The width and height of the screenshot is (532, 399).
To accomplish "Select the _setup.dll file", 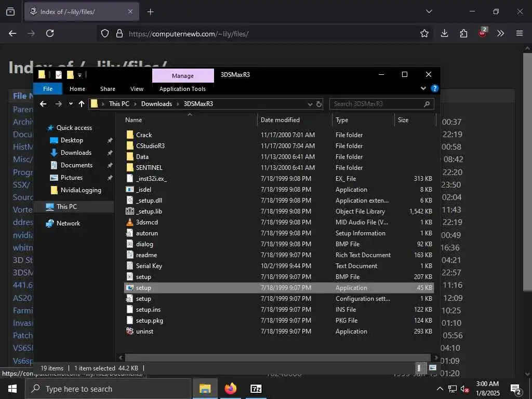I will (x=149, y=201).
